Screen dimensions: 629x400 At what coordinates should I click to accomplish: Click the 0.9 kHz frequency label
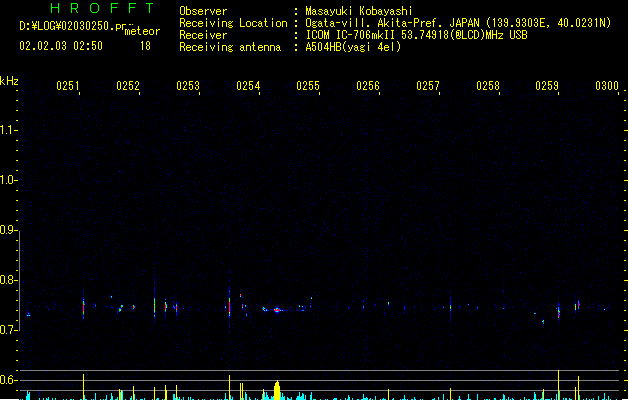pyautogui.click(x=7, y=230)
